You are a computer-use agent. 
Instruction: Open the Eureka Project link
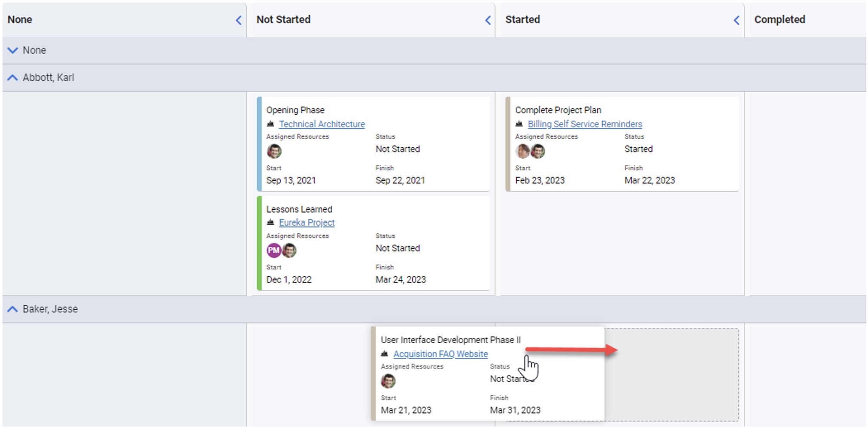(307, 223)
